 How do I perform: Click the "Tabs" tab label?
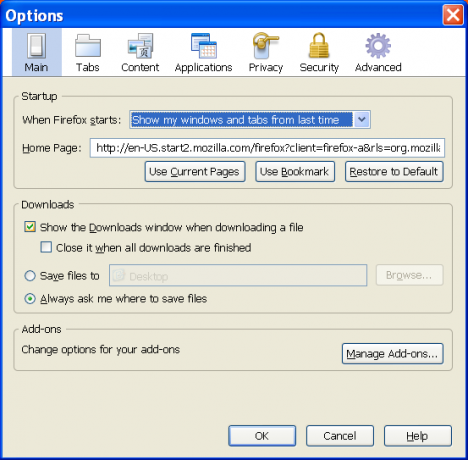point(88,67)
